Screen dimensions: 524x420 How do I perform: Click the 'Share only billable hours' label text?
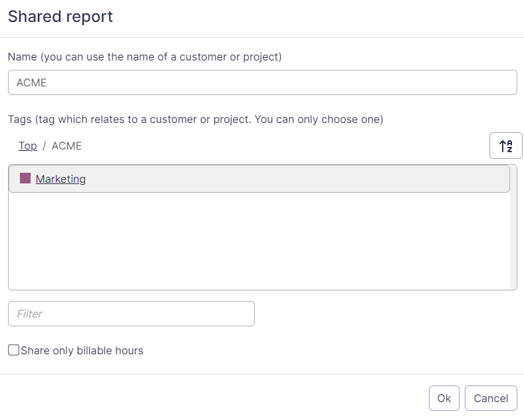tap(82, 350)
